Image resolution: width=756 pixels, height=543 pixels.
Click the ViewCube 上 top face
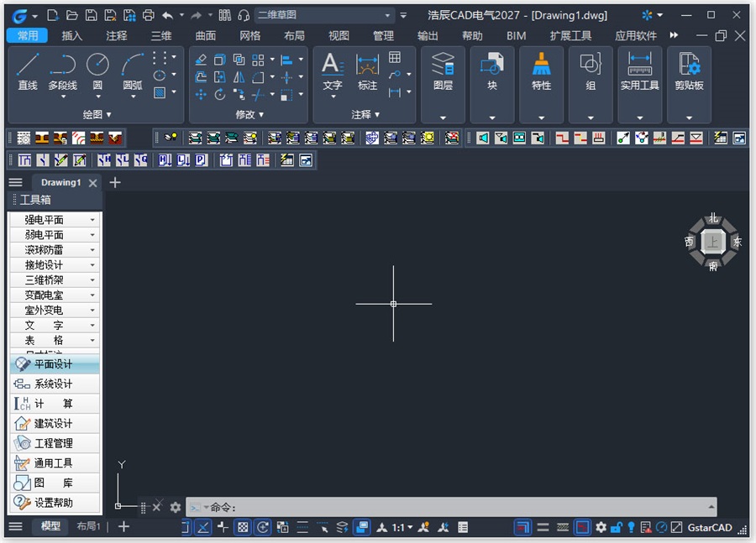coord(712,242)
